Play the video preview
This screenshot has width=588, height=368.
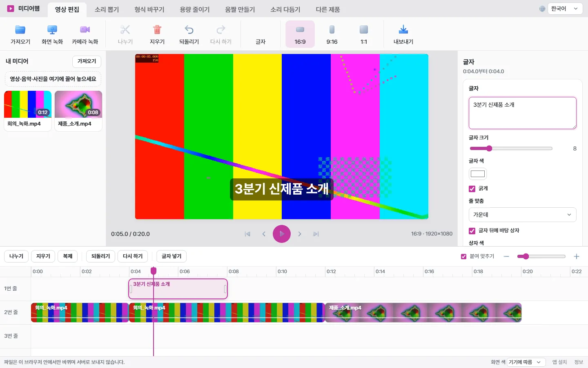(x=282, y=234)
